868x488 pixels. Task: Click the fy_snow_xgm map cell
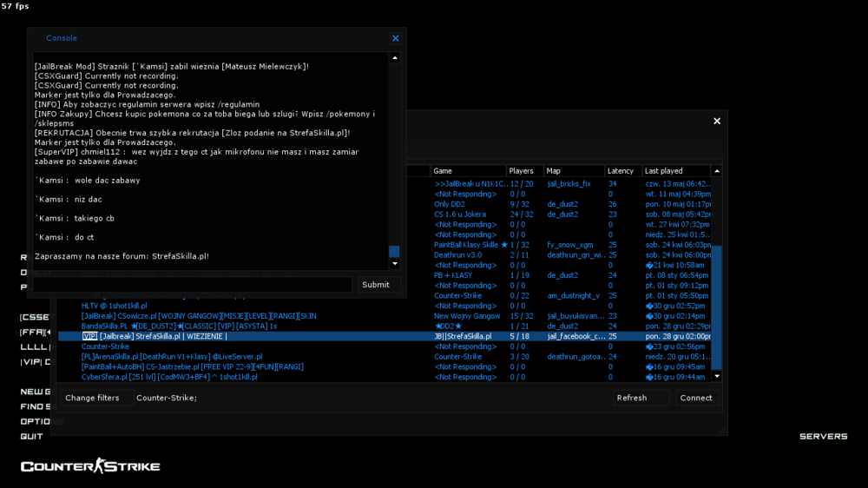(x=570, y=245)
